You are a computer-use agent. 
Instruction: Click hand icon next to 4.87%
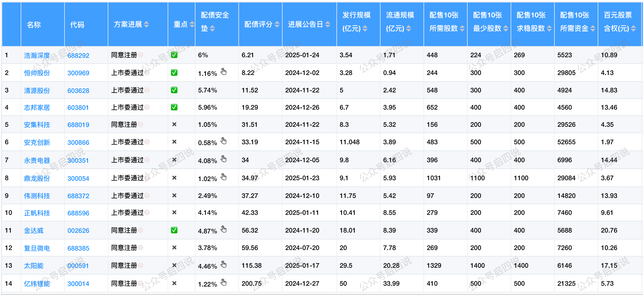pyautogui.click(x=223, y=229)
